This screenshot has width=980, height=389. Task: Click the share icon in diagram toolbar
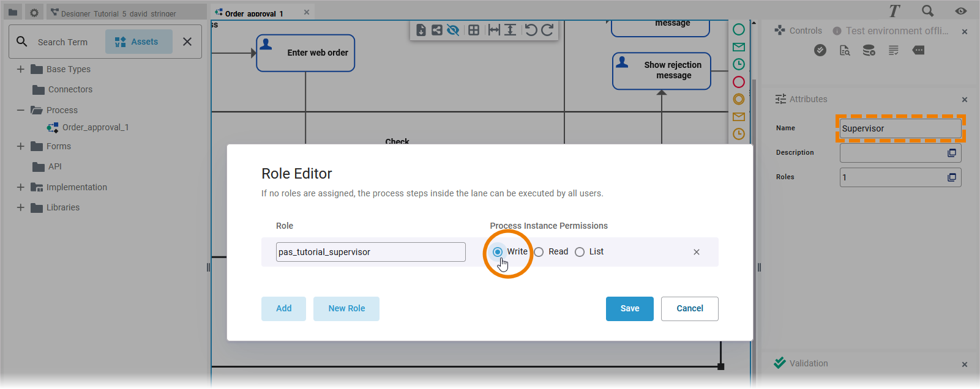click(436, 30)
